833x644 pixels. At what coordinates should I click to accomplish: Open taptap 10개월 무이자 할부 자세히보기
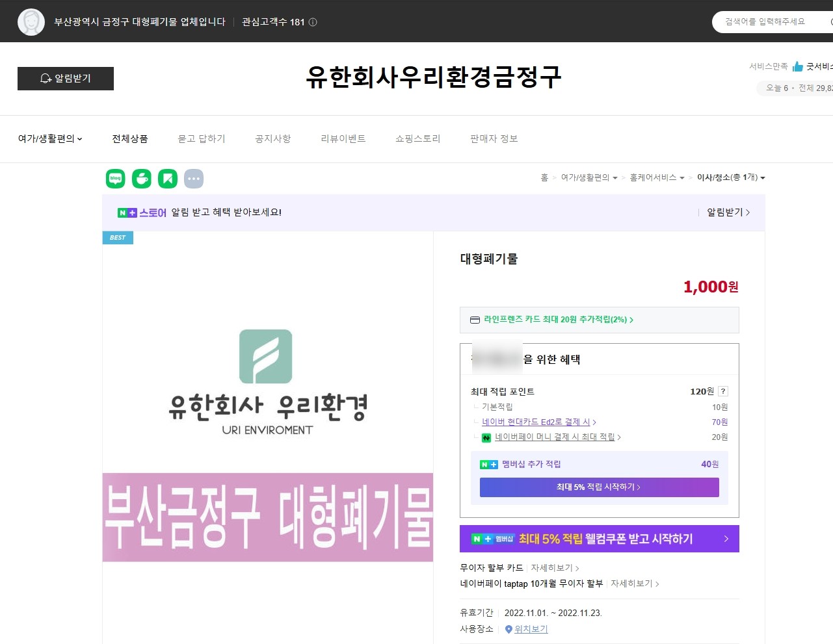tap(635, 584)
